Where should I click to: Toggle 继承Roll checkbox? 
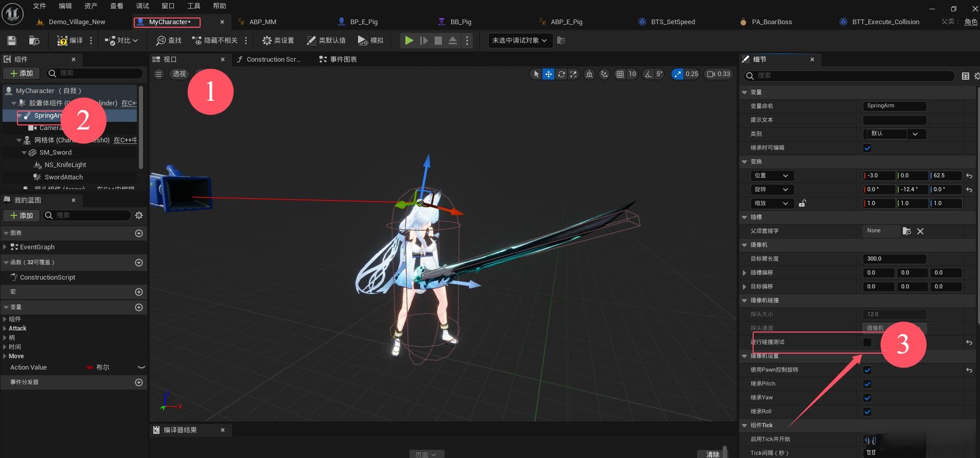(x=867, y=412)
